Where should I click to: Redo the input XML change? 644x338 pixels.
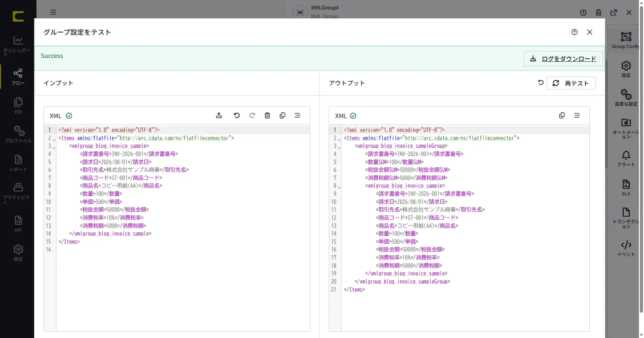click(252, 116)
